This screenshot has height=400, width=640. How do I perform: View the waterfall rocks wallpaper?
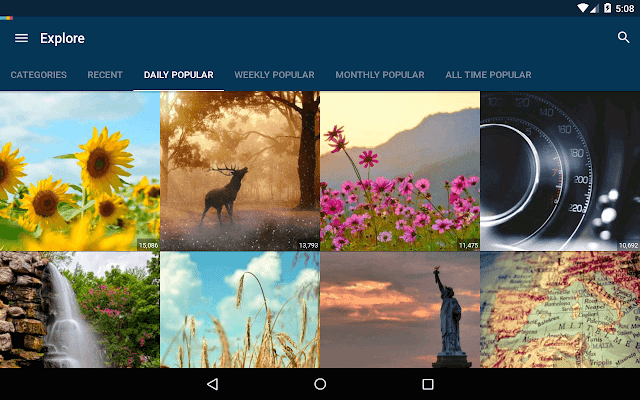tap(80, 309)
